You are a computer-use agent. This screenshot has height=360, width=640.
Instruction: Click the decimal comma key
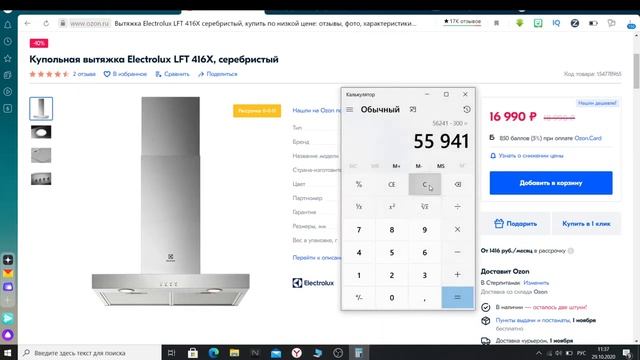(424, 298)
